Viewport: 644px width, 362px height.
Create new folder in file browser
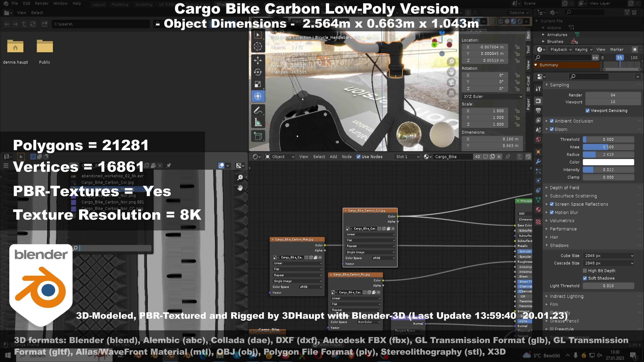[44, 24]
